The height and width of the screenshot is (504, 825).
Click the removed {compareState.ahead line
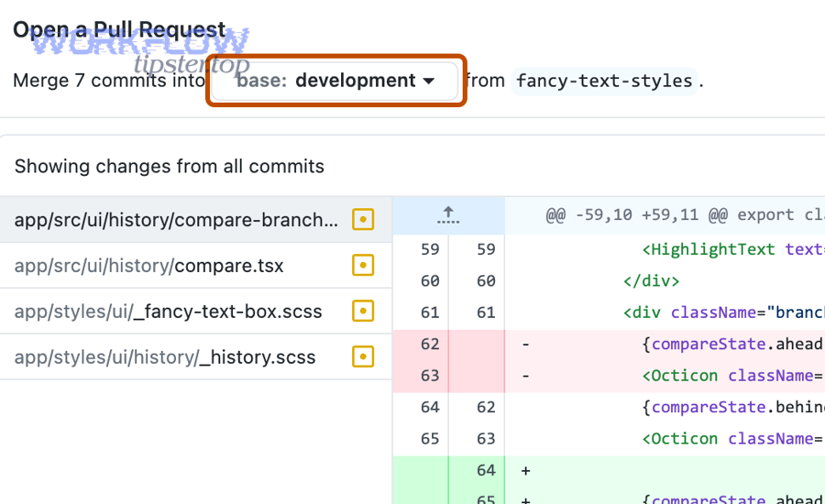(x=665, y=344)
